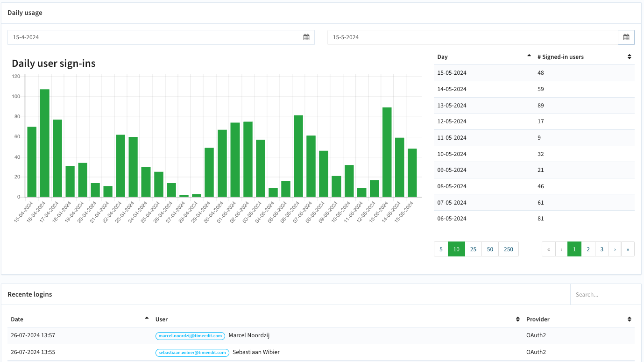Click OAuth2 provider in Sebastiaan Wibier row
The height and width of the screenshot is (362, 644).
click(536, 352)
